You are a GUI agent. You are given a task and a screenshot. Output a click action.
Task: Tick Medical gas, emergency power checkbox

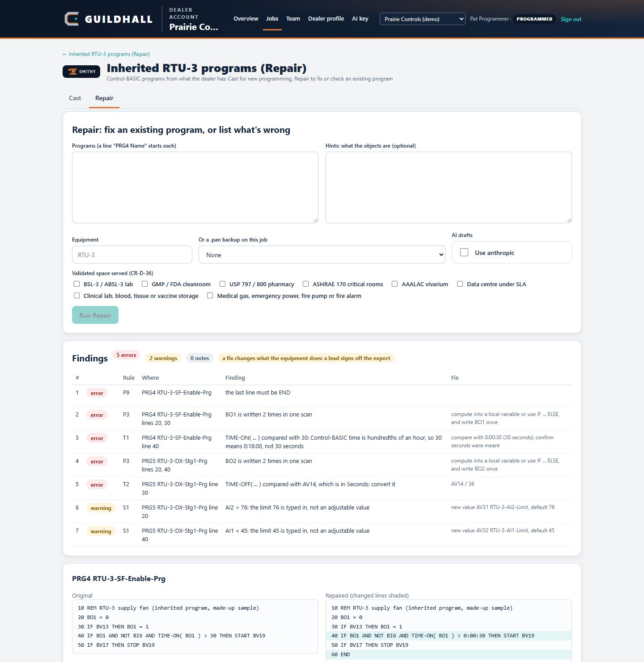tap(210, 296)
